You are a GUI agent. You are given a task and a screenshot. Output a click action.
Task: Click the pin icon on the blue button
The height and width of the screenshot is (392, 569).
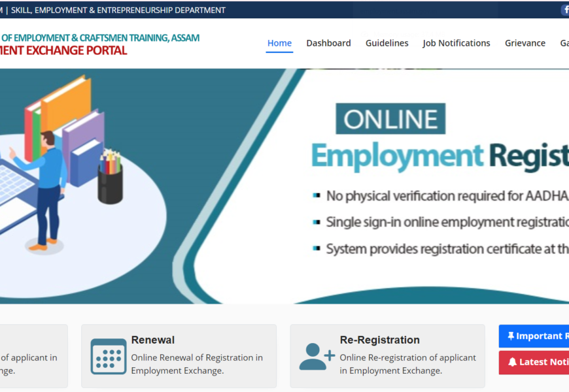(x=511, y=336)
